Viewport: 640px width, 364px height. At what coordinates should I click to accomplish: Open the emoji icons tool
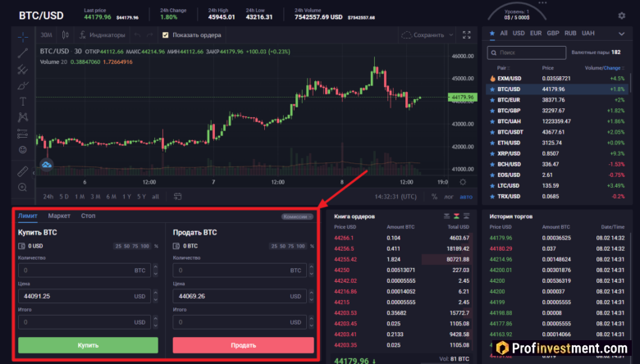tap(23, 149)
